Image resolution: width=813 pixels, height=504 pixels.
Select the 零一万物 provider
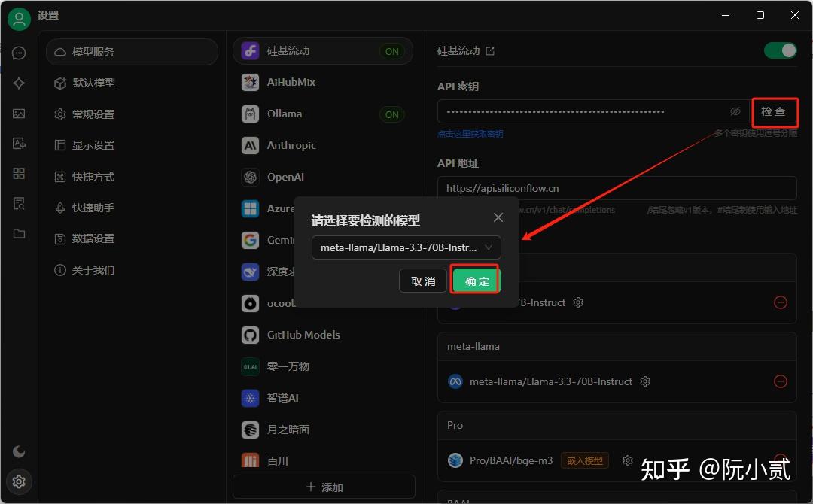pos(323,367)
